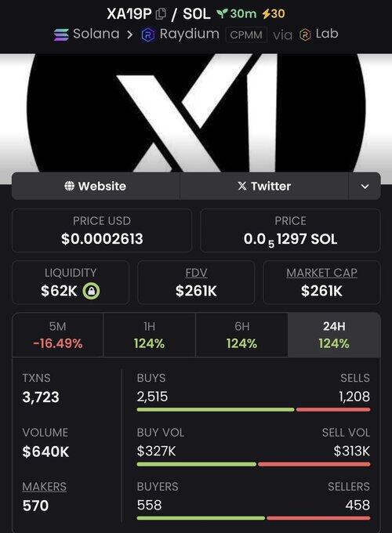Click the Raydium Lab launchpad icon
Viewport: 392px width, 533px height.
pos(305,34)
